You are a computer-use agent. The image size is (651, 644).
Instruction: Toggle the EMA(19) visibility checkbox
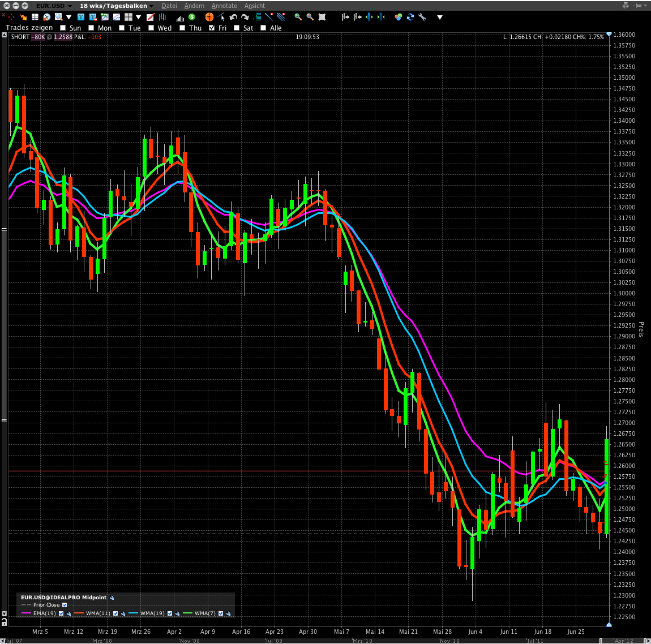pos(61,613)
